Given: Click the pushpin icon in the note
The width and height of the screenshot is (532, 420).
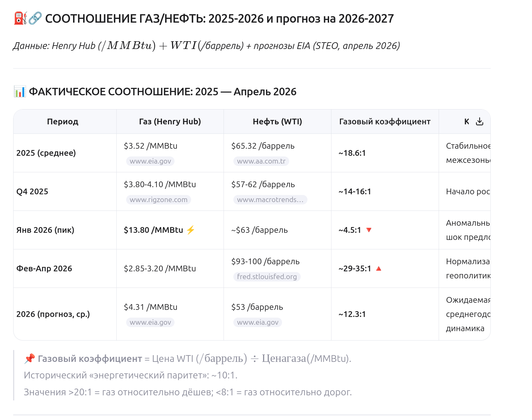Looking at the screenshot, I should 30,358.
